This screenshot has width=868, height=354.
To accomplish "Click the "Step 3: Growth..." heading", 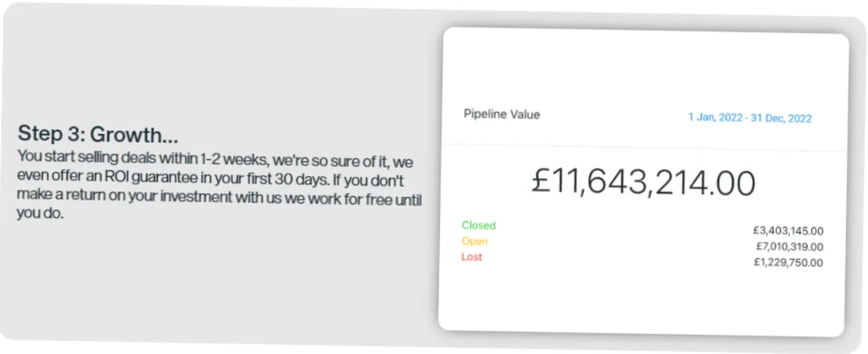I will [x=97, y=133].
